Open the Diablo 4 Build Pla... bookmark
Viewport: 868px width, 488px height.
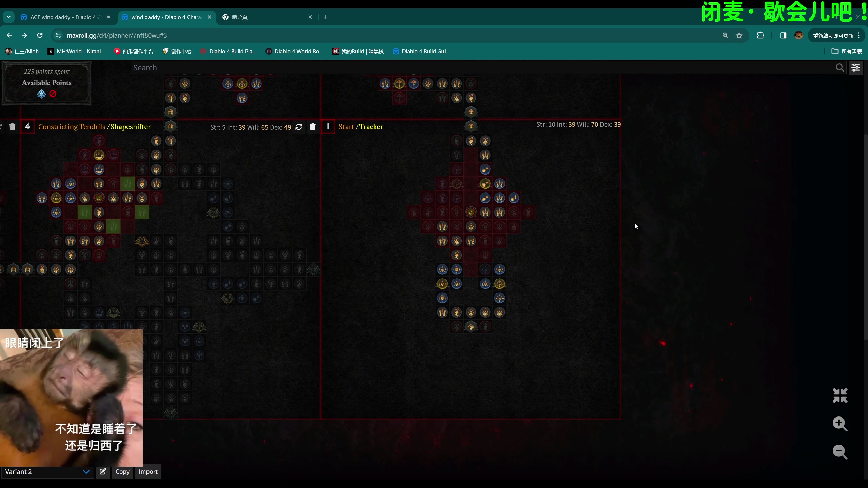pos(229,51)
